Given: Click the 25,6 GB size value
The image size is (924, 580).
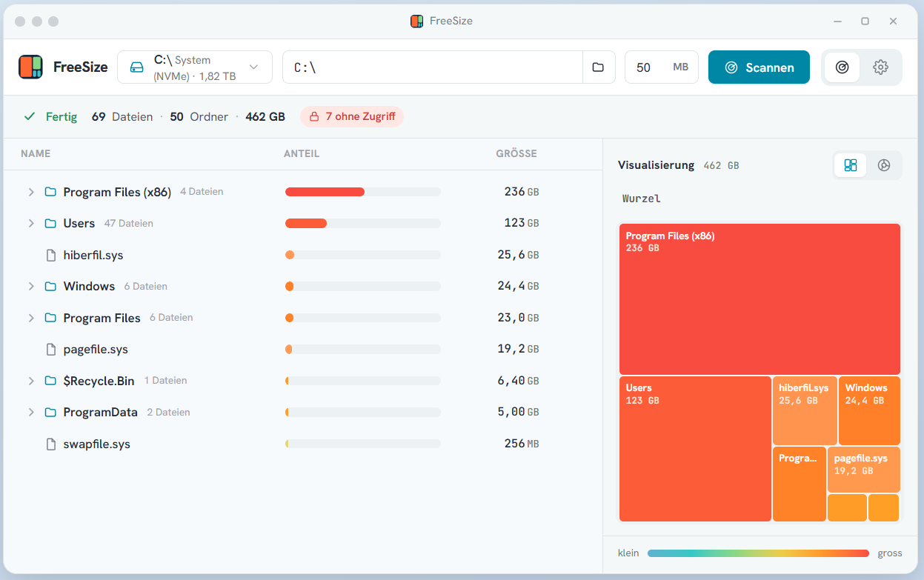Looking at the screenshot, I should pyautogui.click(x=518, y=255).
